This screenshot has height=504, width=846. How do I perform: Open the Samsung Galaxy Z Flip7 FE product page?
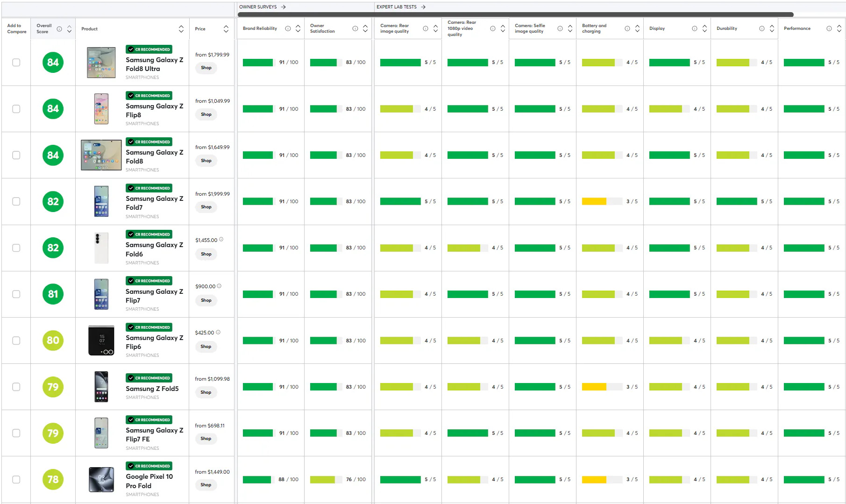pyautogui.click(x=155, y=435)
